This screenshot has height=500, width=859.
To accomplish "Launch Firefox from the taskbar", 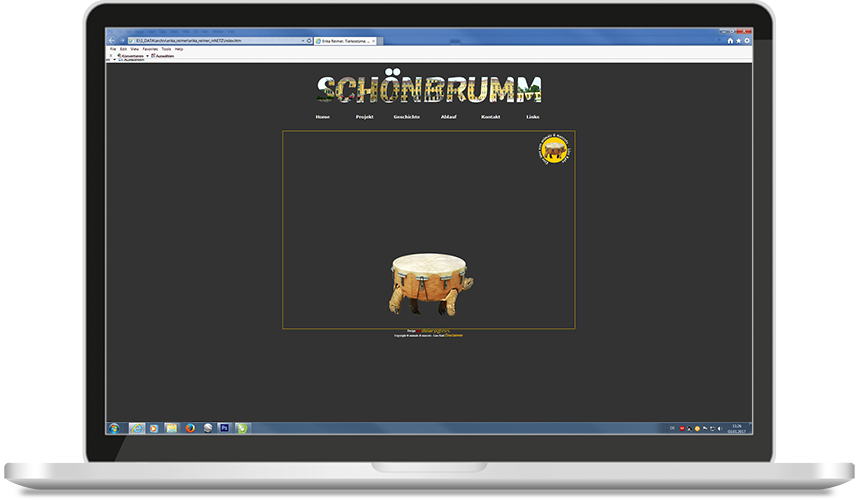I will click(190, 428).
